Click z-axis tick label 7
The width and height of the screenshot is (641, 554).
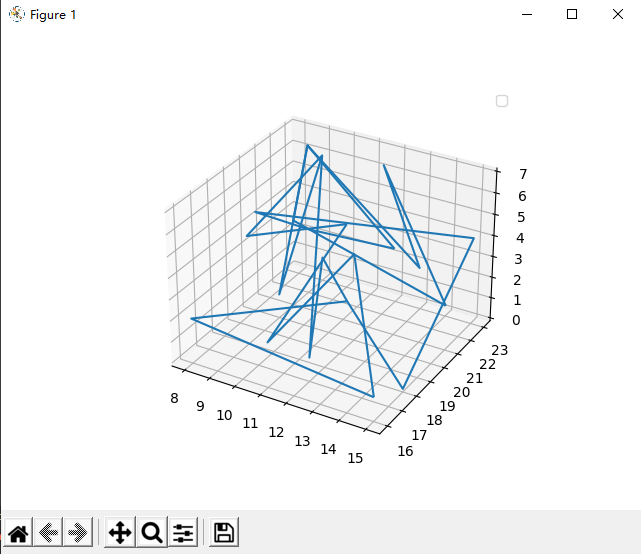tap(523, 174)
